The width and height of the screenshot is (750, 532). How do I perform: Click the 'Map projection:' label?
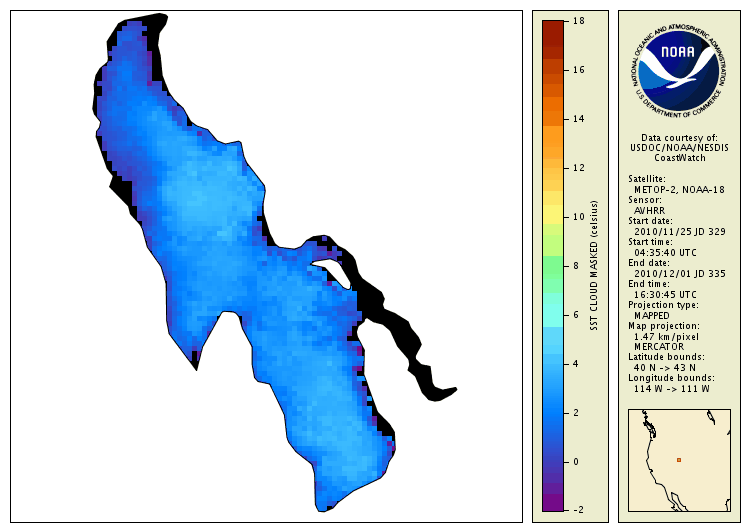(663, 326)
